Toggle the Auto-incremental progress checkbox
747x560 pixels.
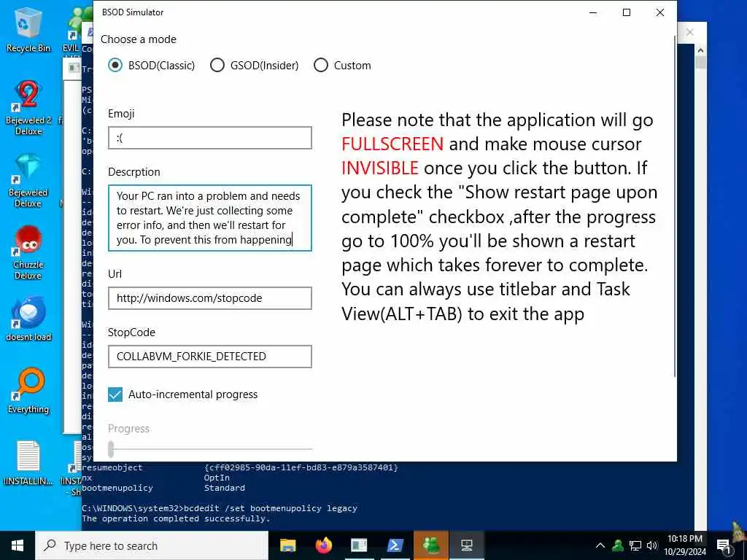(115, 394)
